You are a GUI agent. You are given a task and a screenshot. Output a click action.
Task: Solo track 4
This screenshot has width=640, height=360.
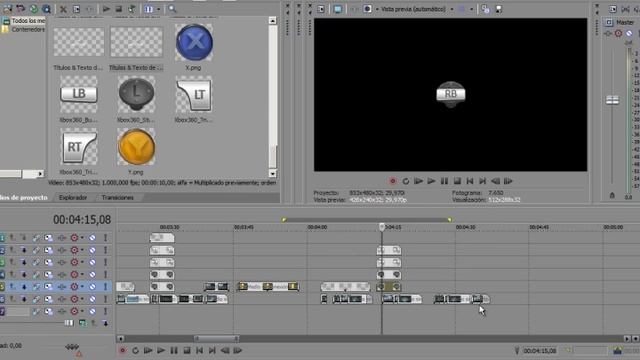[x=105, y=274]
